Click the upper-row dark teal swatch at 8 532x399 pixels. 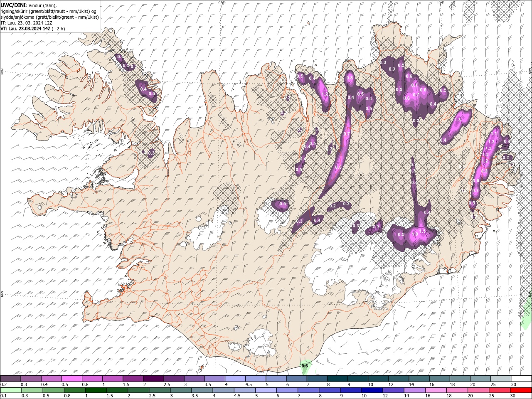(337, 378)
